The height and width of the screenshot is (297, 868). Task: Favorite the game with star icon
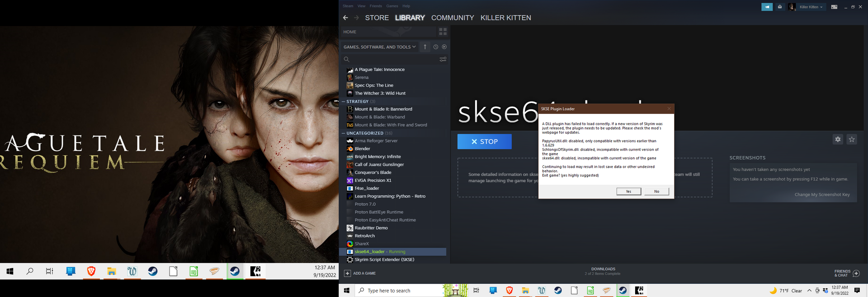coord(852,139)
